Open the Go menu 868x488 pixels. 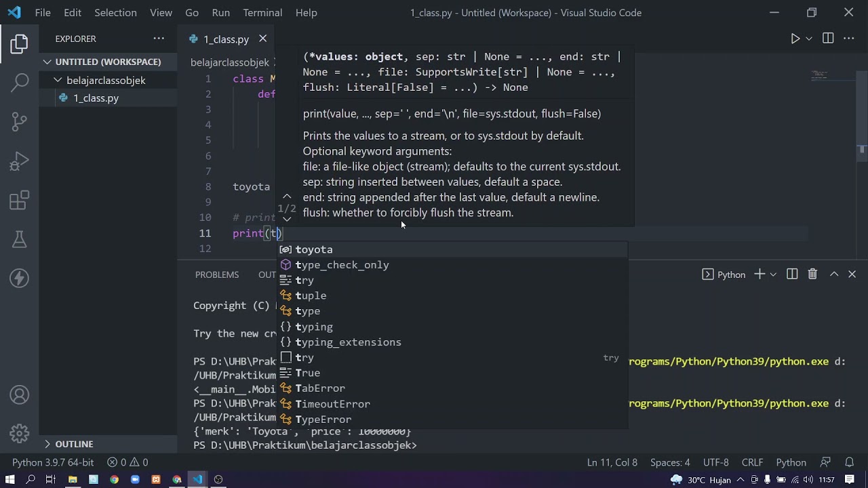pos(192,12)
